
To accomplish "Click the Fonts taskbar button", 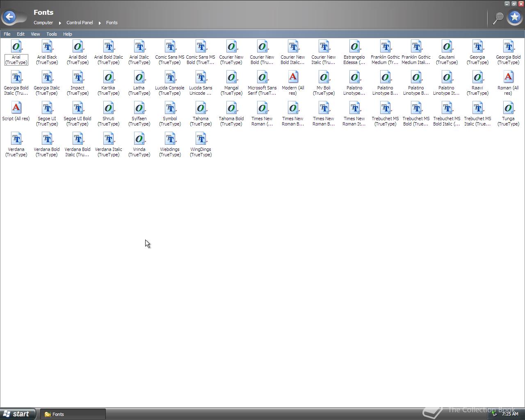I will click(x=73, y=414).
